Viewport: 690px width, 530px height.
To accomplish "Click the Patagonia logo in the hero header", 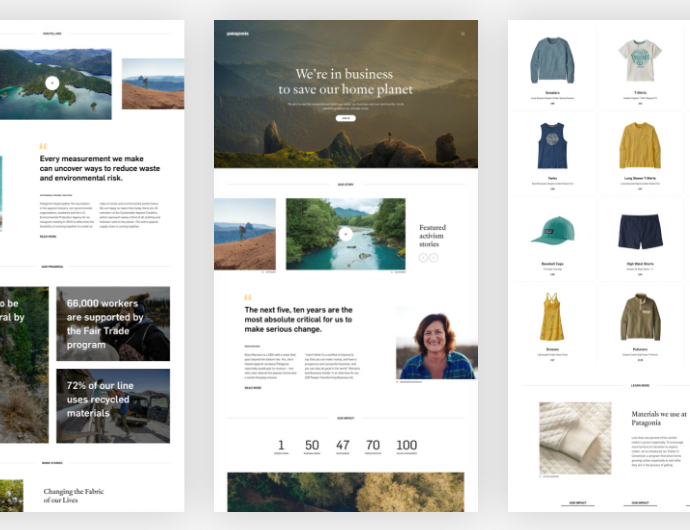I will click(238, 33).
